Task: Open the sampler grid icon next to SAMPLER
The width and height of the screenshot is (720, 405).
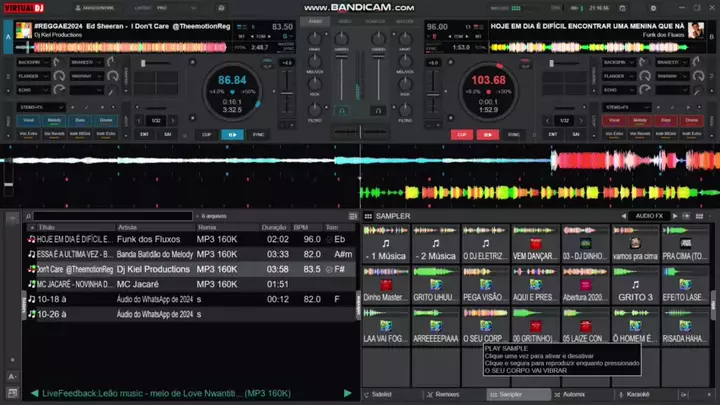Action: pyautogui.click(x=368, y=216)
